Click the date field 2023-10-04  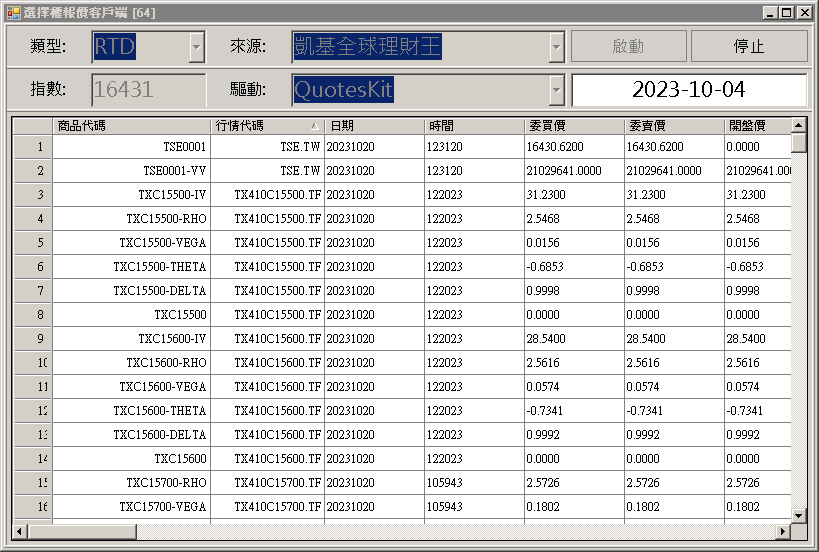(689, 89)
